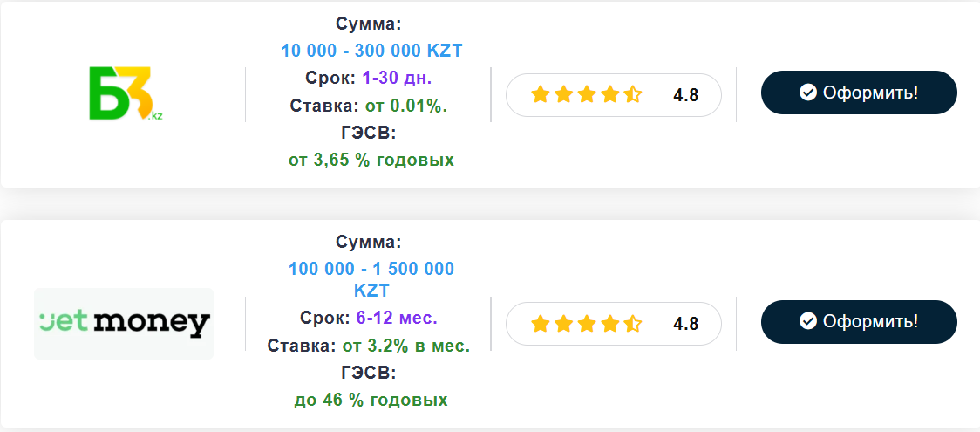Click от 3,65 % годовых text

click(x=371, y=160)
